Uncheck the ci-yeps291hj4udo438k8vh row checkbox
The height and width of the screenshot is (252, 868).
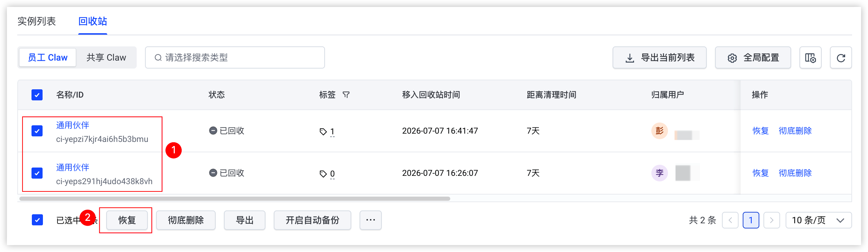point(37,173)
